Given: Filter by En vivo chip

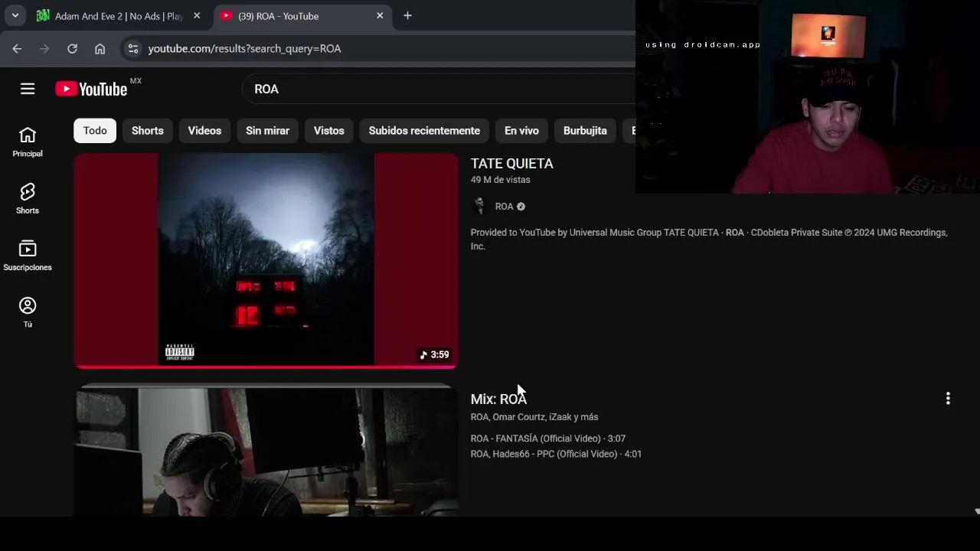Looking at the screenshot, I should [521, 130].
